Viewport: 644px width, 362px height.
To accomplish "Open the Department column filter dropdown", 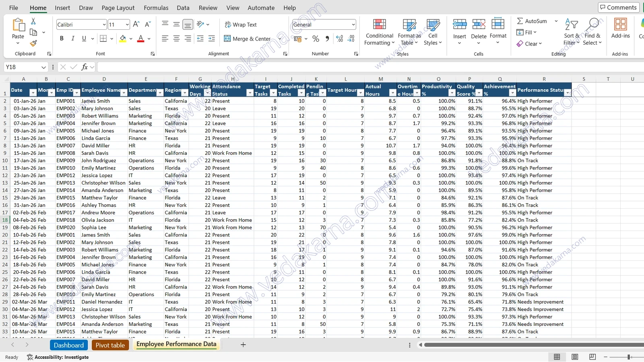I will coord(160,93).
